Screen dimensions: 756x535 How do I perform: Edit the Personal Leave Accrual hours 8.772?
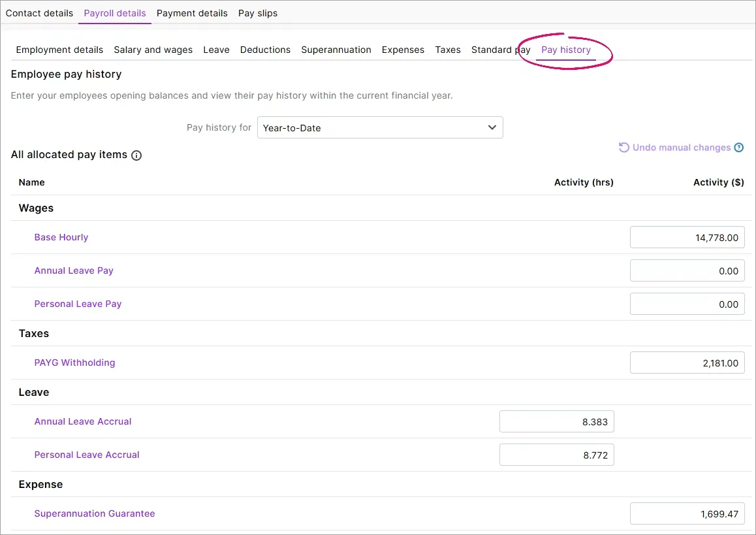pos(556,455)
